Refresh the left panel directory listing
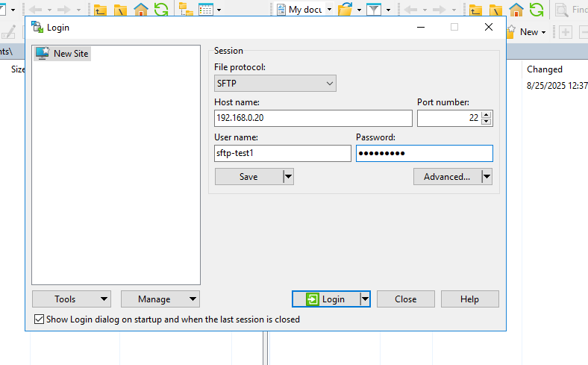 coord(161,10)
